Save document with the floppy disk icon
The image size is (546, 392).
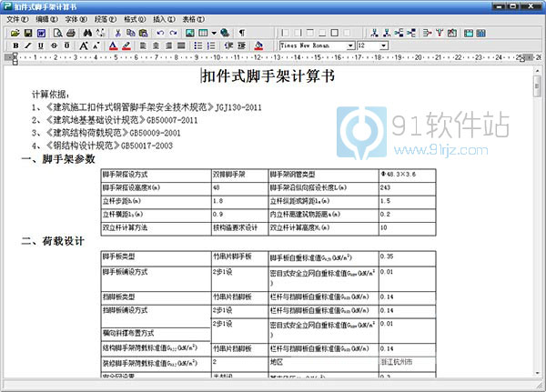(28, 33)
